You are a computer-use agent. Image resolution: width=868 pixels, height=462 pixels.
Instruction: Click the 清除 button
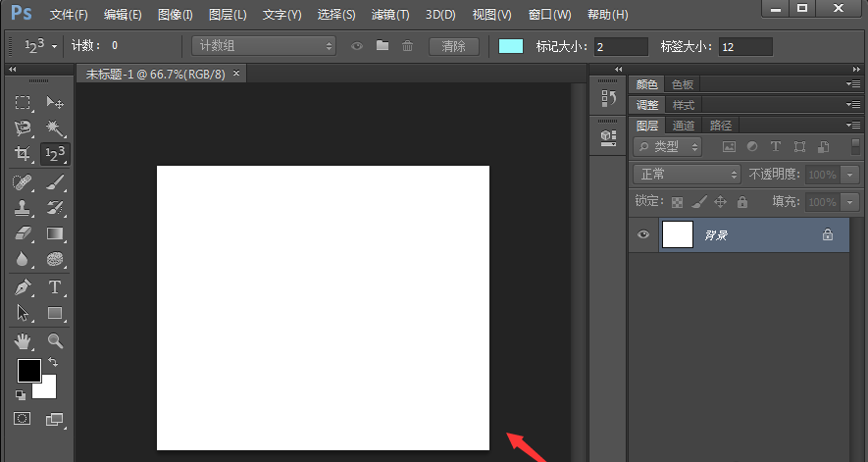[454, 46]
